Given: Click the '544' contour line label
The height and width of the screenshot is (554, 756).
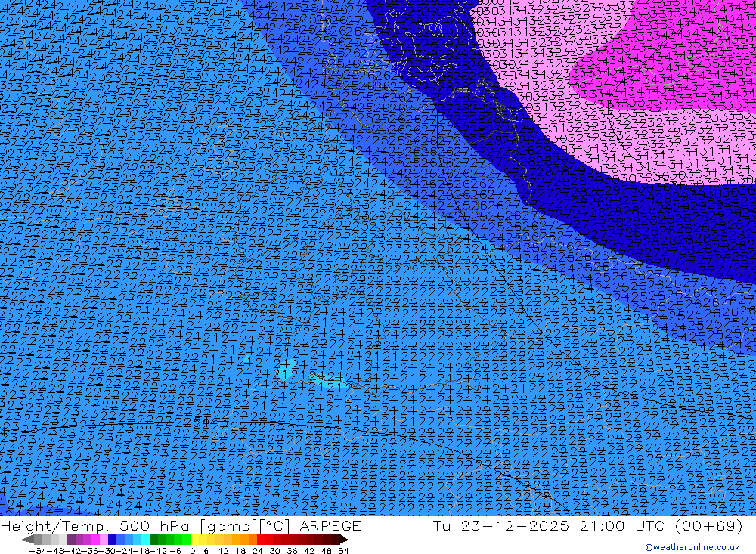Looking at the screenshot, I should coord(206,422).
